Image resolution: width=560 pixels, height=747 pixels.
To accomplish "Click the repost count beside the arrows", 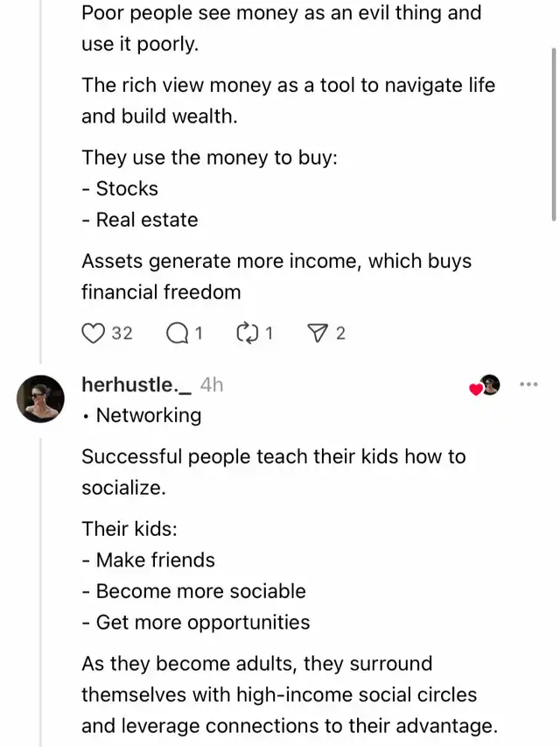I will pyautogui.click(x=269, y=333).
